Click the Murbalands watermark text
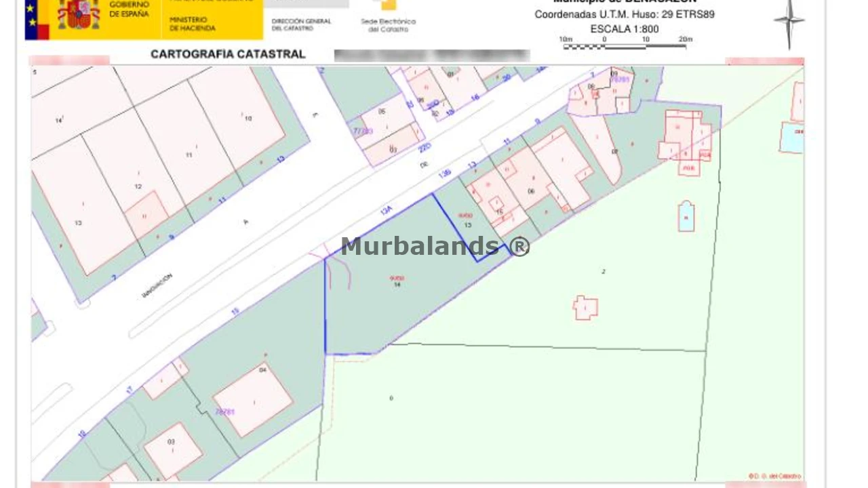The image size is (868, 488). coord(435,246)
